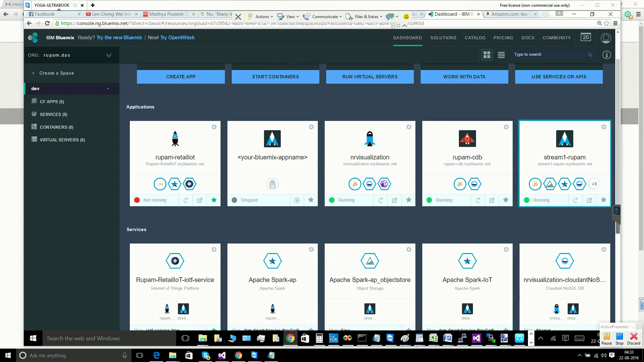
Task: Select SERVICES (9) in the sidebar
Action: click(x=53, y=114)
